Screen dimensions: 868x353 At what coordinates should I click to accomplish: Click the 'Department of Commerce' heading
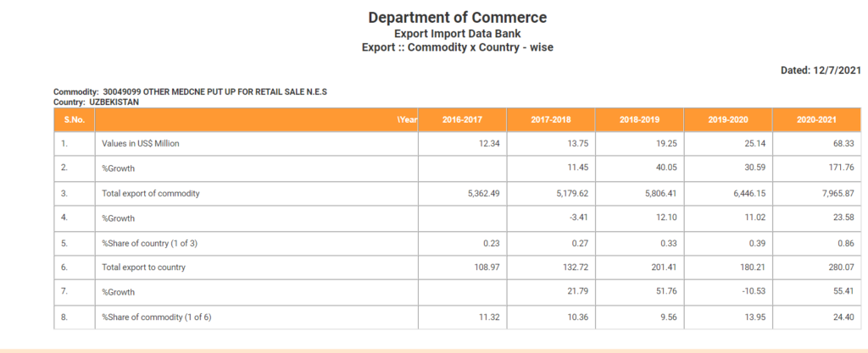pyautogui.click(x=458, y=18)
